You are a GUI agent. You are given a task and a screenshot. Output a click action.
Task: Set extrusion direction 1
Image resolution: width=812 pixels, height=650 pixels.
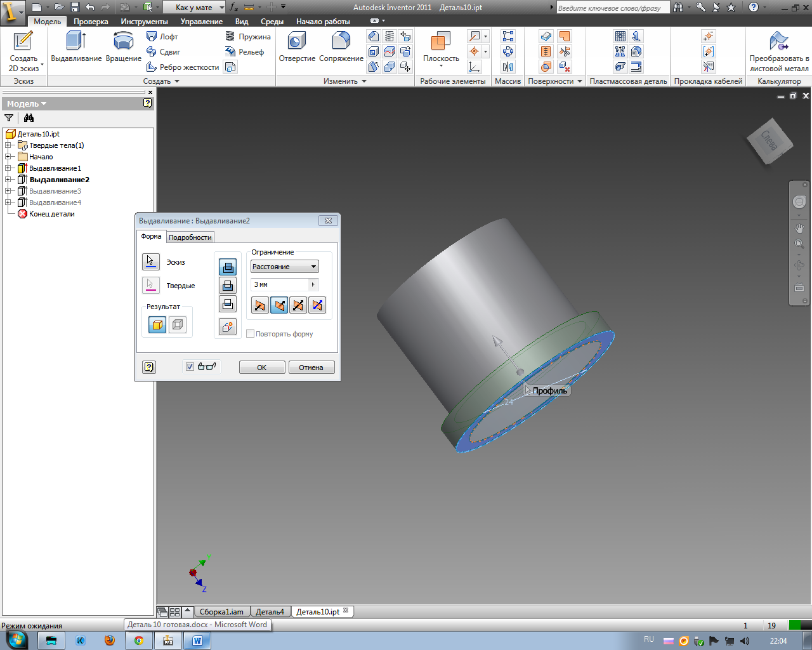pos(260,305)
